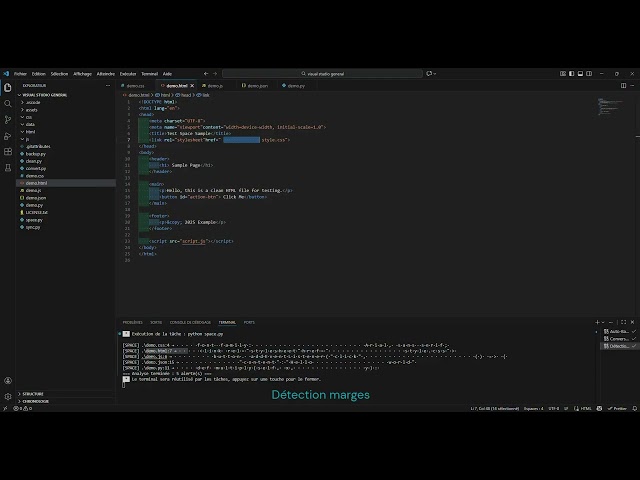Open Customize Layout icon in title bar
The width and height of the screenshot is (640, 480).
pyautogui.click(x=563, y=74)
